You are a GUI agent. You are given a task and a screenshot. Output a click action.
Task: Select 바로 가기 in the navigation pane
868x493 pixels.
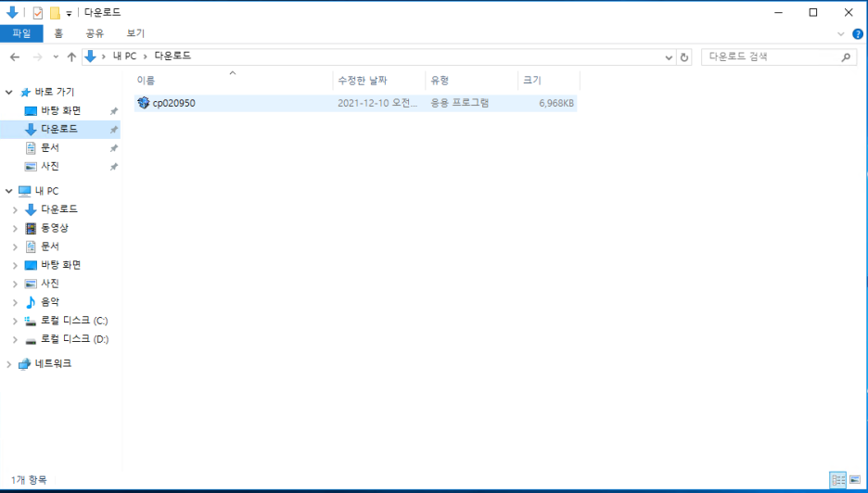point(54,92)
